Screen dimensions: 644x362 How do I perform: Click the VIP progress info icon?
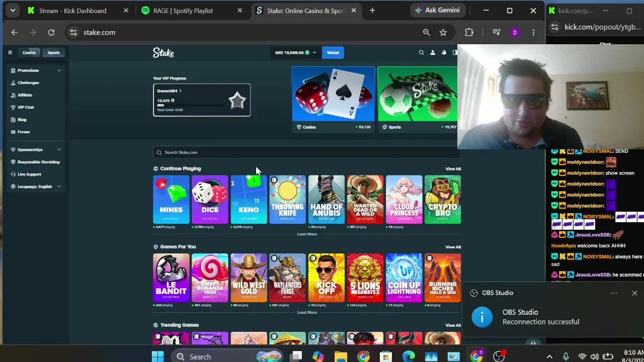(173, 101)
